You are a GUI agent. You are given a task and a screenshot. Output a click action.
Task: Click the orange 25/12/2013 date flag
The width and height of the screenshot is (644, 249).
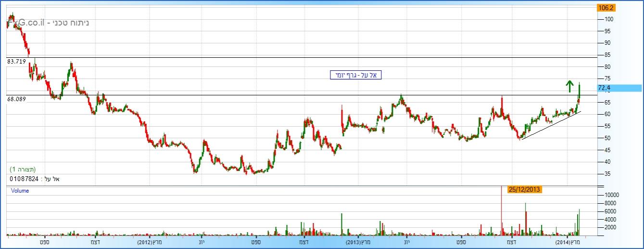(525, 189)
